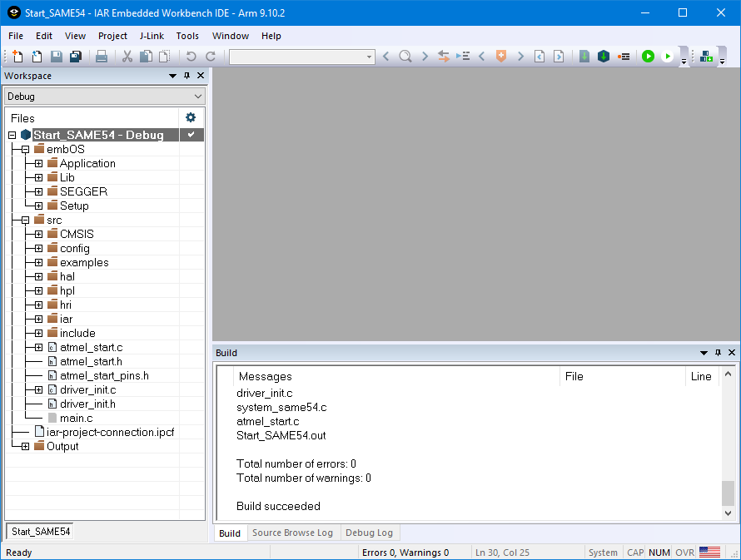Click the Cut scissors icon
This screenshot has width=741, height=560.
(127, 57)
